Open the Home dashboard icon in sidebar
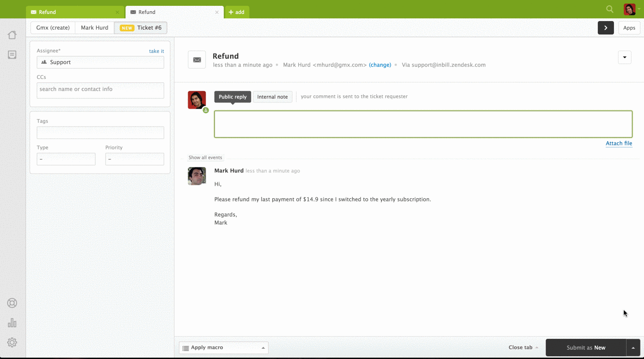 [12, 35]
